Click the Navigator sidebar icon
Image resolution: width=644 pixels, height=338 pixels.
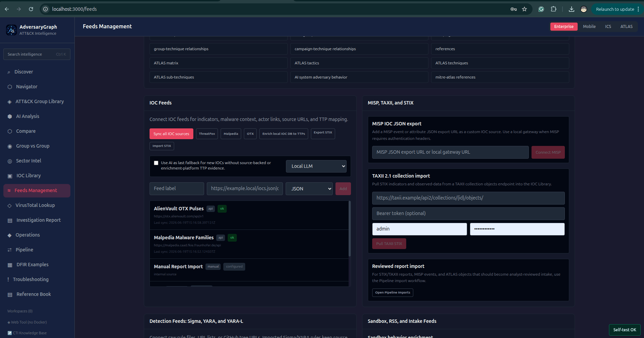(10, 87)
